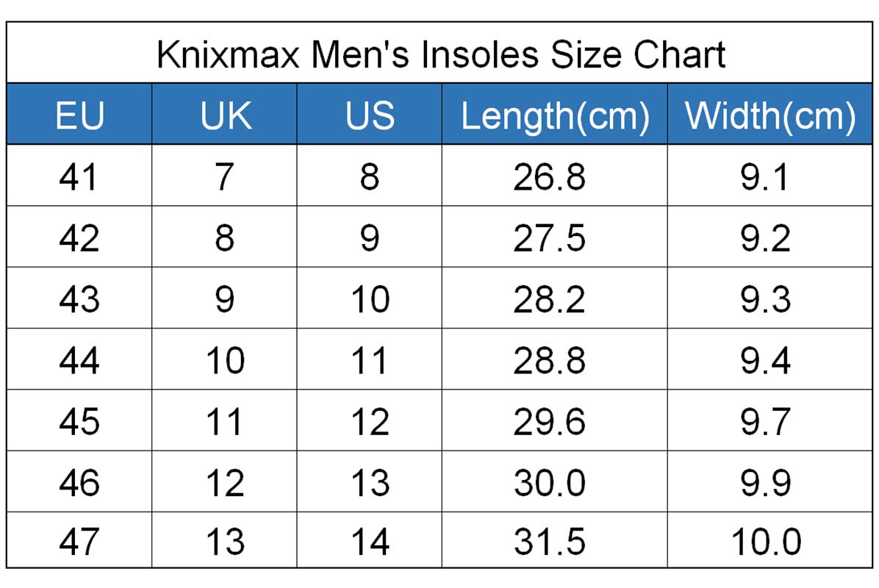
Task: Select the length value 29.6
Action: click(x=550, y=421)
